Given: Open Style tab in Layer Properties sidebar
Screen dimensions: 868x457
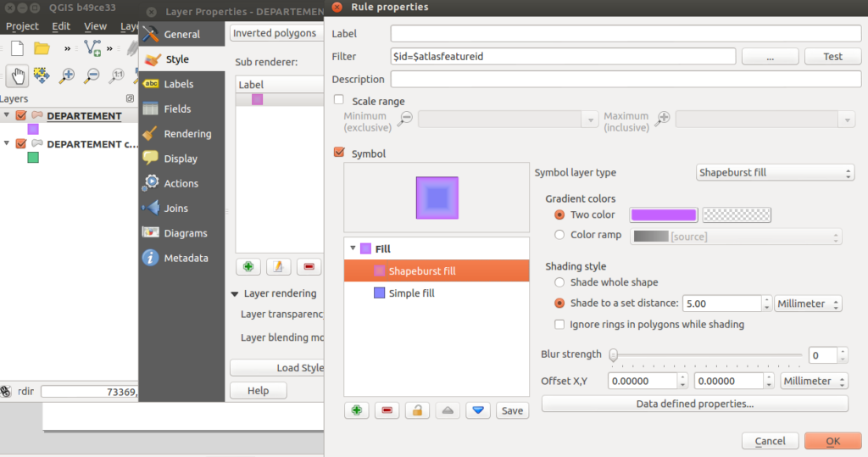Looking at the screenshot, I should [x=181, y=59].
